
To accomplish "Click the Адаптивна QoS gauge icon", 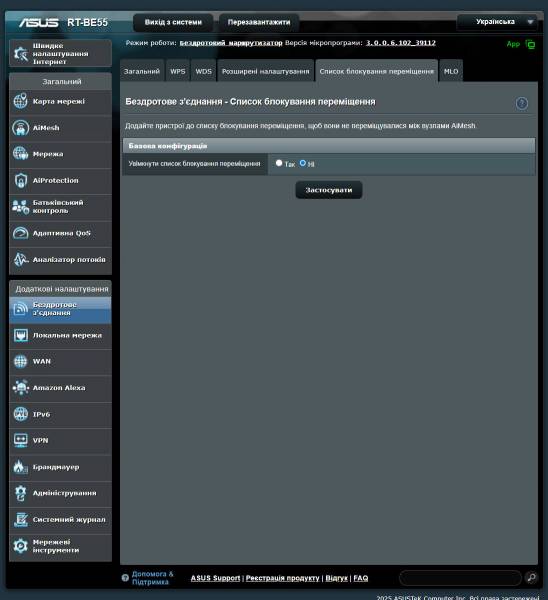I will coord(20,233).
